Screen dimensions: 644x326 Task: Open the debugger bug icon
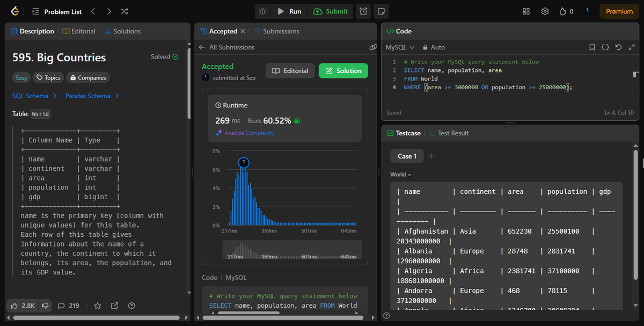point(262,11)
